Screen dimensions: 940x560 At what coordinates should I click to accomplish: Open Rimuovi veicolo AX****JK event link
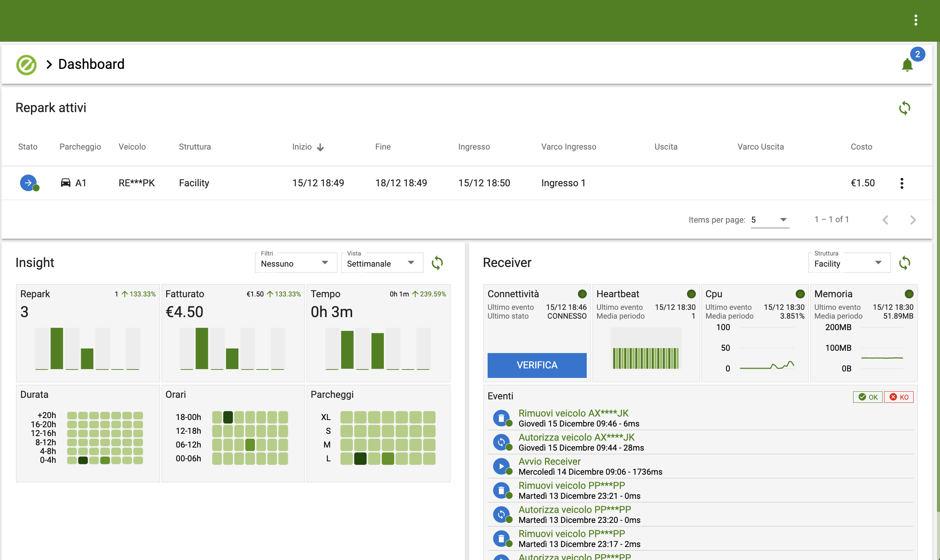click(x=573, y=413)
